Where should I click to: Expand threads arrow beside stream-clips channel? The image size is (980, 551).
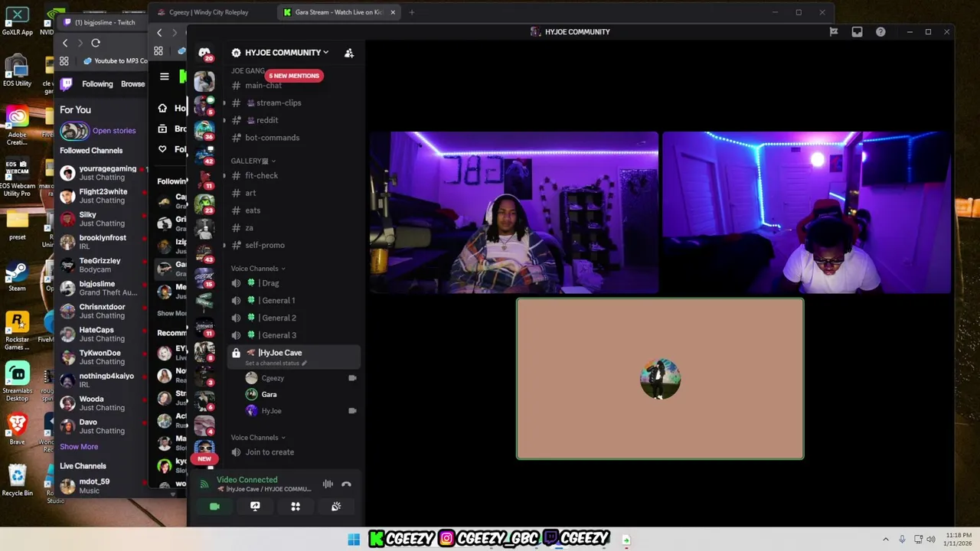click(x=224, y=103)
